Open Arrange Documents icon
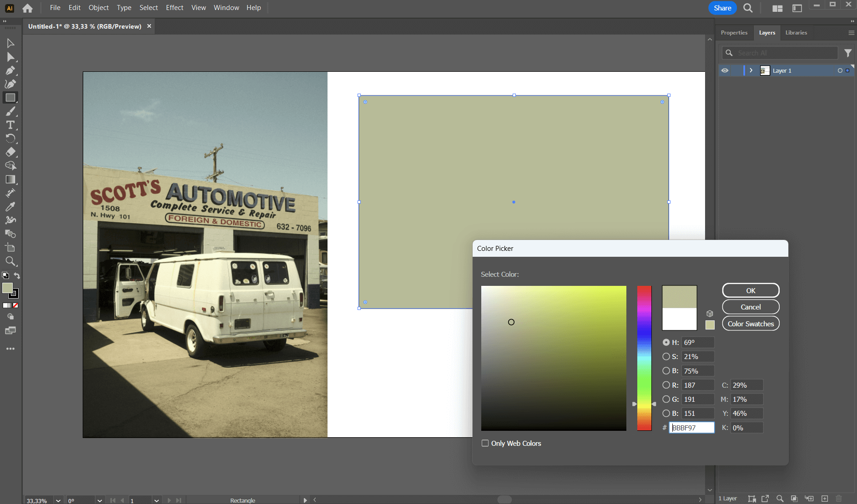 pos(777,8)
